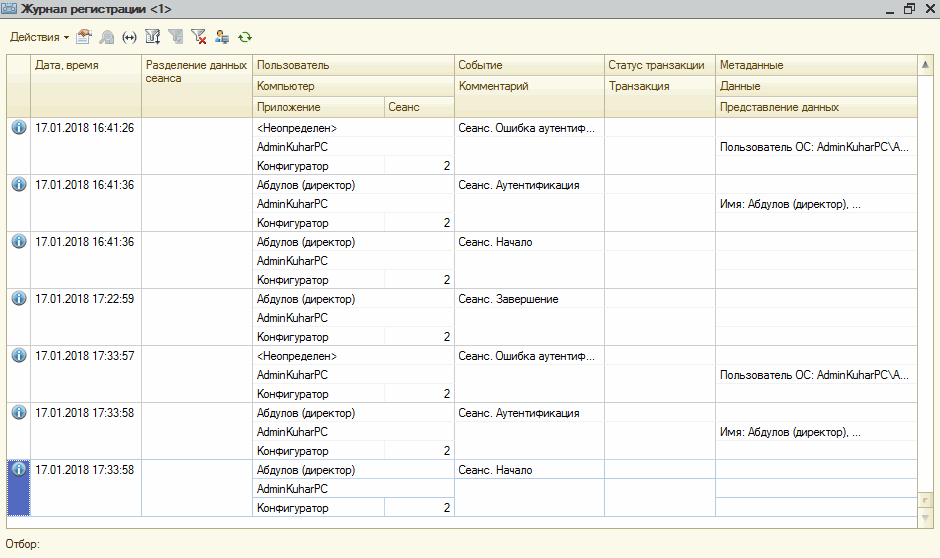Click the user-and-computer toolbar icon
The image size is (940, 558).
click(222, 37)
